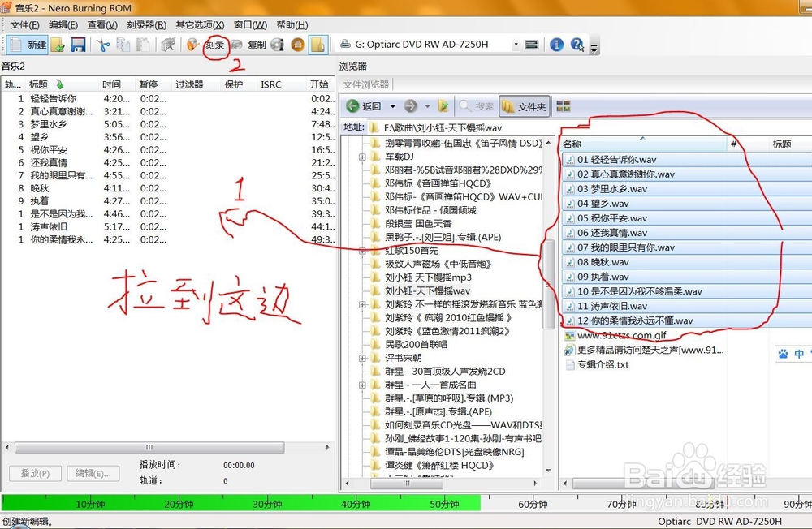This screenshot has height=529, width=812.
Task: Open the toolbar options overflow arrow
Action: click(594, 48)
